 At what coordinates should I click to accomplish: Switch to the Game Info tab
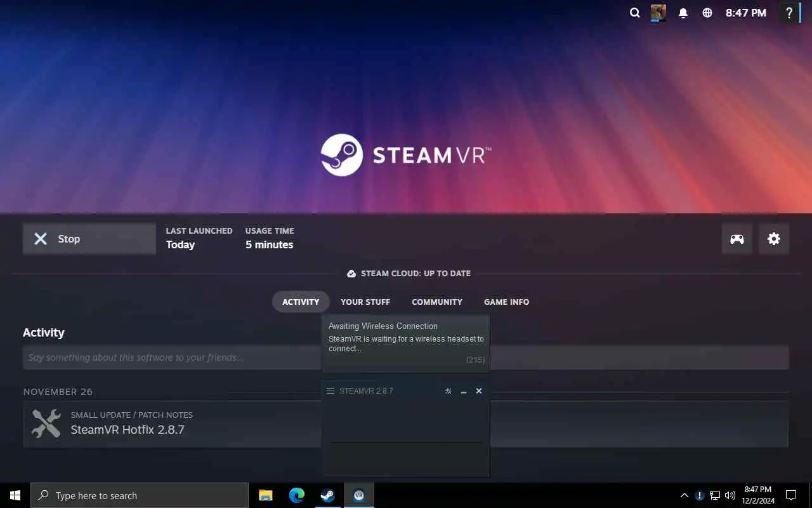[x=506, y=302]
